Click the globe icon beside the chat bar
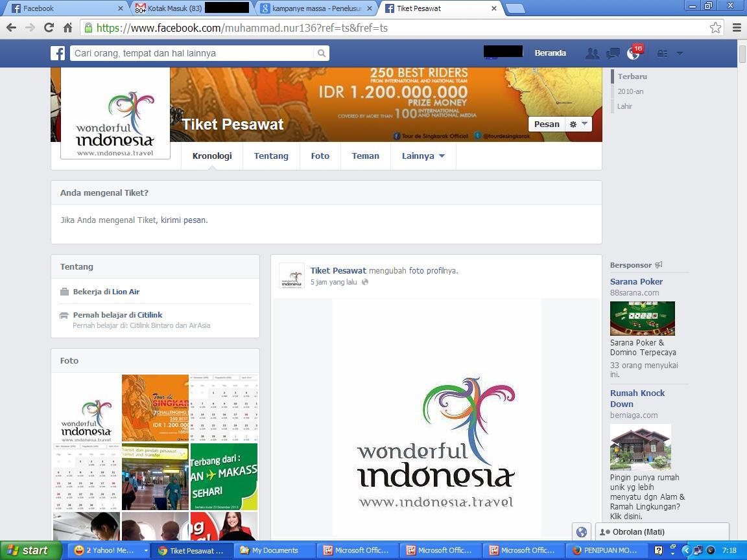 [x=581, y=532]
